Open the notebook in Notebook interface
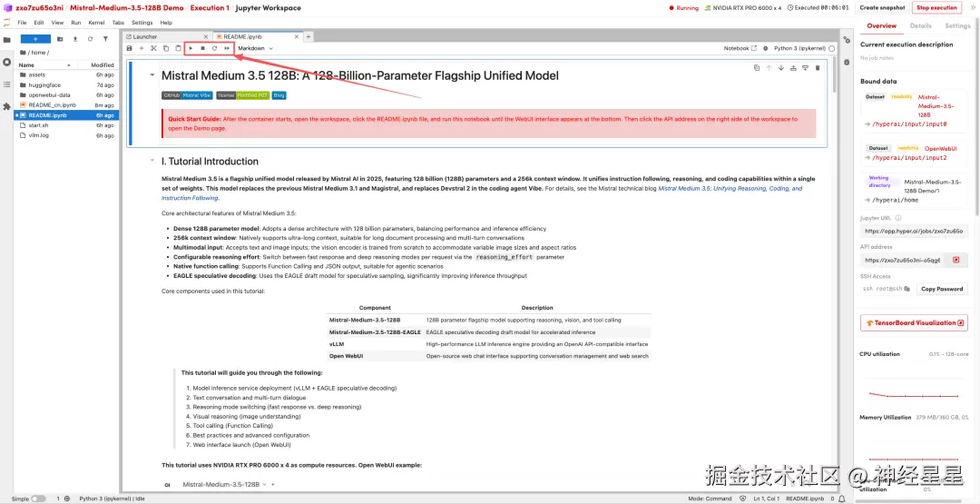 (x=740, y=48)
